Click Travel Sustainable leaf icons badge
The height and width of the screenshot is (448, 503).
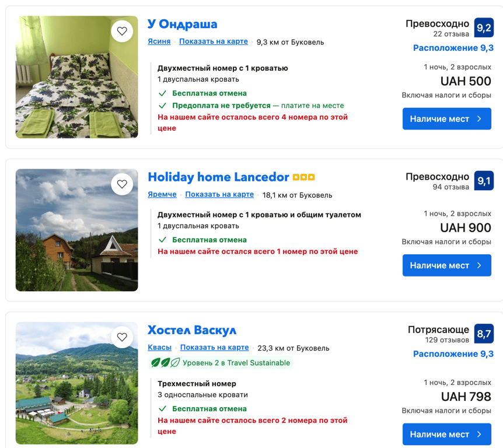click(165, 363)
